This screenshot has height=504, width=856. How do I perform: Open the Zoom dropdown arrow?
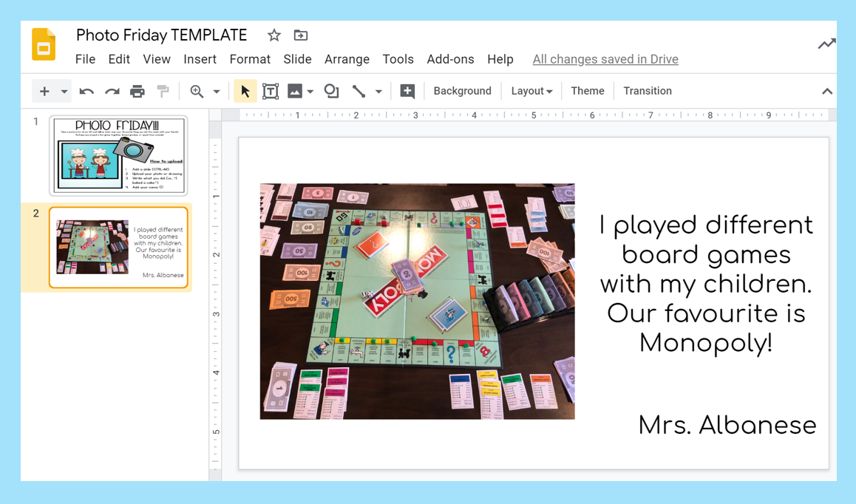coord(214,90)
